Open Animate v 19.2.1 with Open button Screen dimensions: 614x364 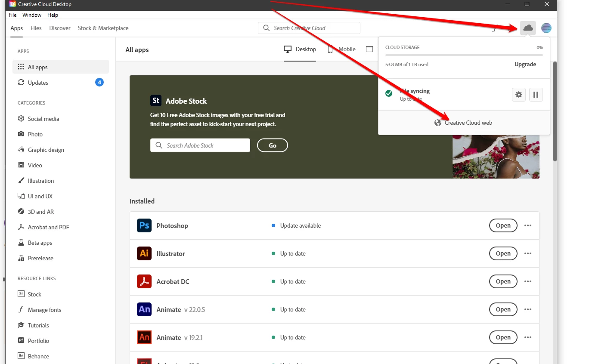503,337
